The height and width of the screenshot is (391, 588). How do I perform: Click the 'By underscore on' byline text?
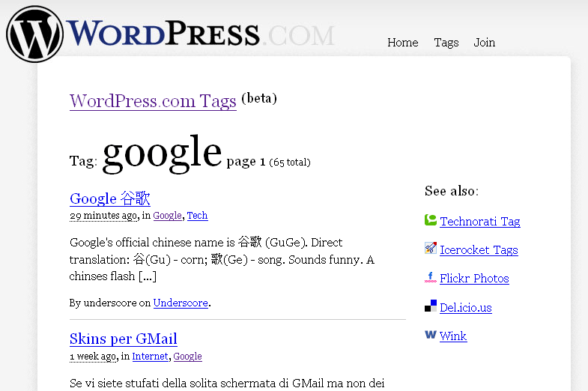[110, 303]
